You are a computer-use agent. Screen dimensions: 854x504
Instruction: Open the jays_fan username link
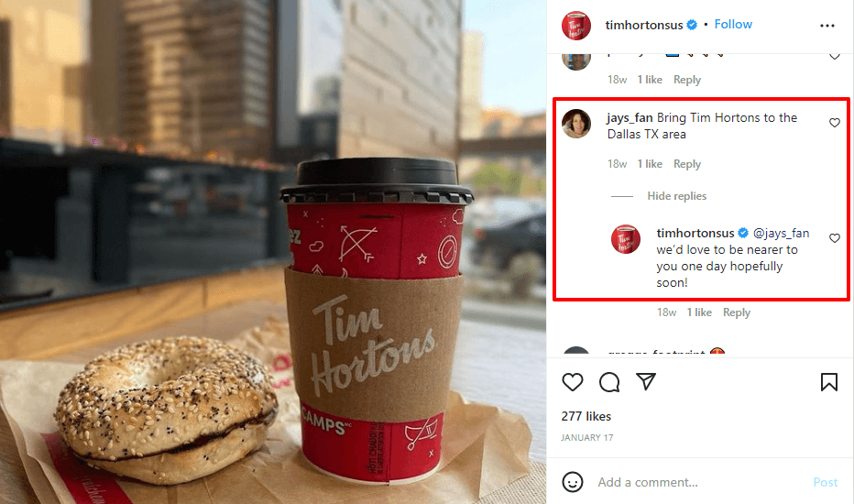630,117
